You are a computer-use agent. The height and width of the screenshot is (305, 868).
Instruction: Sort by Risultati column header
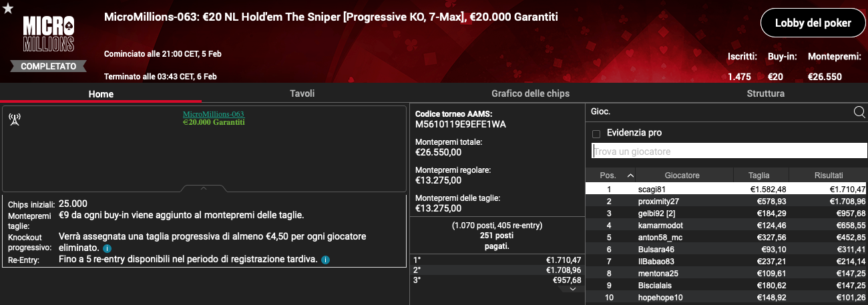(x=828, y=176)
